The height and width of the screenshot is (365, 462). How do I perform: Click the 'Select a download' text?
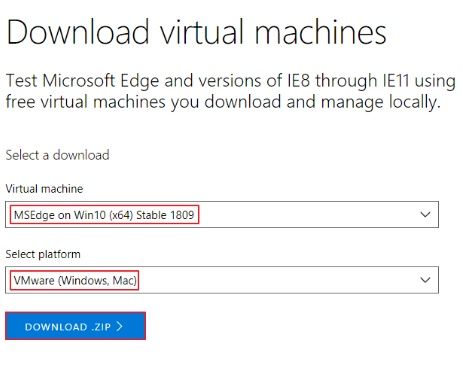(57, 155)
